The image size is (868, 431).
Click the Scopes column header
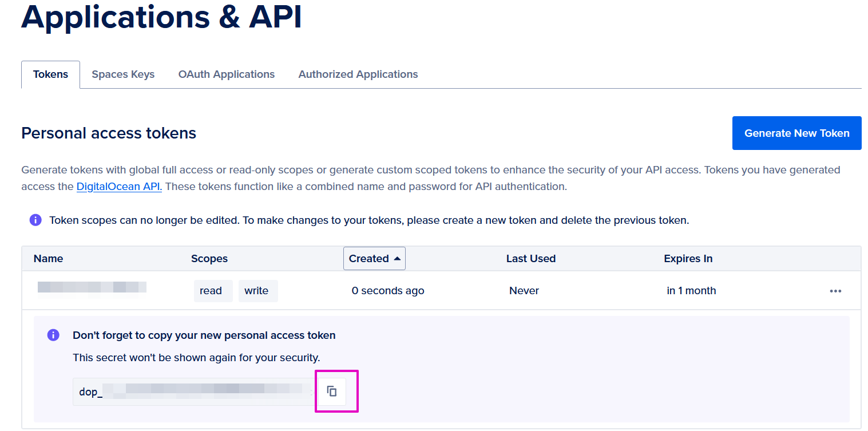(x=209, y=259)
